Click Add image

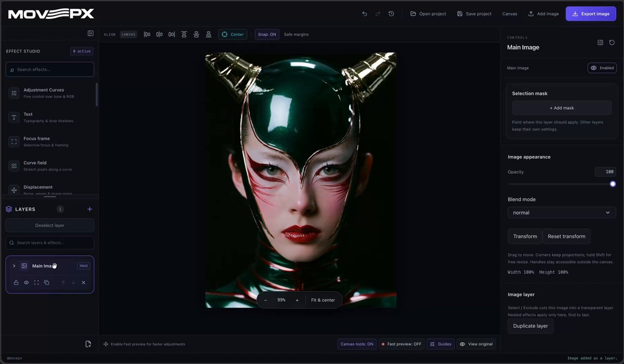(543, 14)
